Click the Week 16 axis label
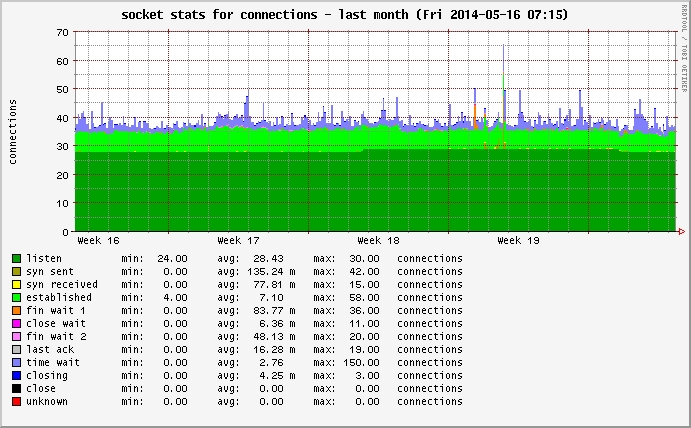691x428 pixels. click(98, 241)
